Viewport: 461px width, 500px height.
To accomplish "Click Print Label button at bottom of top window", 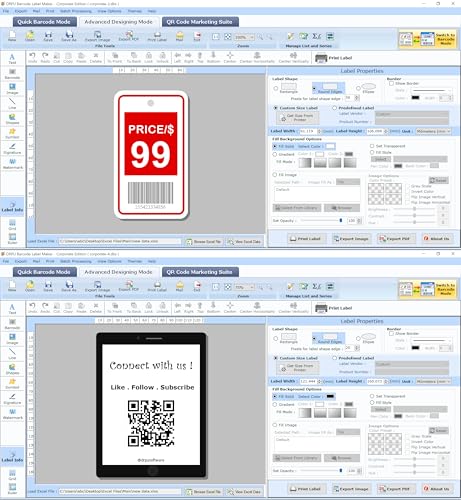I will pos(305,239).
